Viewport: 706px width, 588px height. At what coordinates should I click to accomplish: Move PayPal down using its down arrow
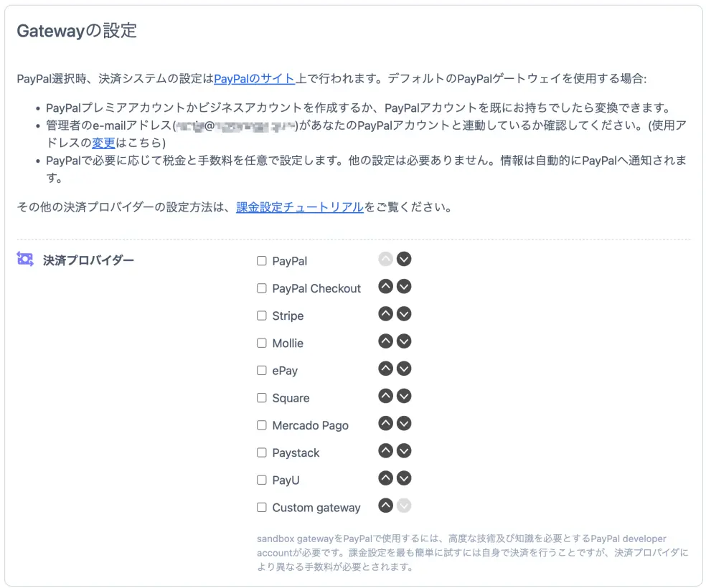404,259
